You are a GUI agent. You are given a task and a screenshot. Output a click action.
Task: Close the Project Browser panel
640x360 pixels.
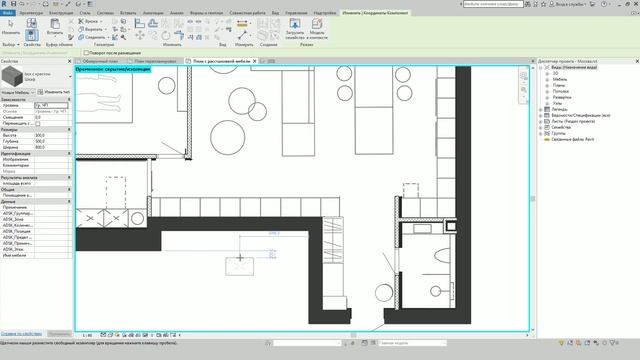pyautogui.click(x=637, y=61)
